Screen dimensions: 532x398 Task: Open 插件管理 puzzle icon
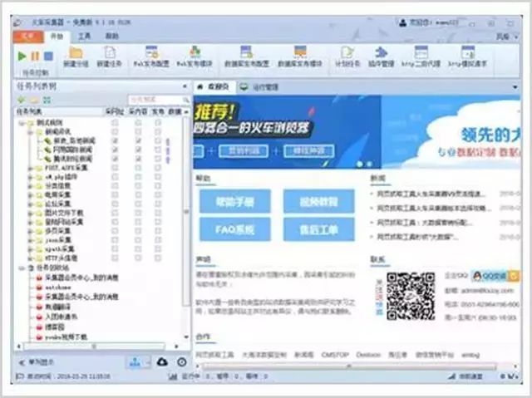pos(381,52)
